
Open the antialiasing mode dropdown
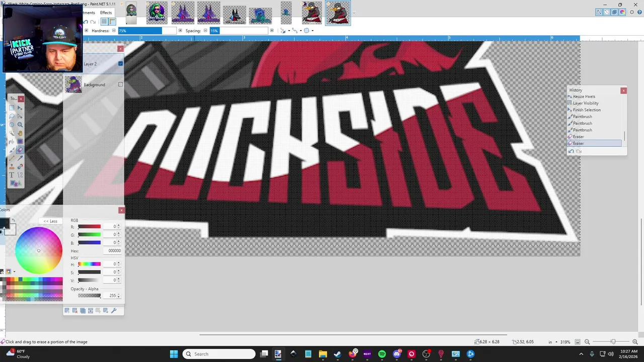(x=285, y=31)
